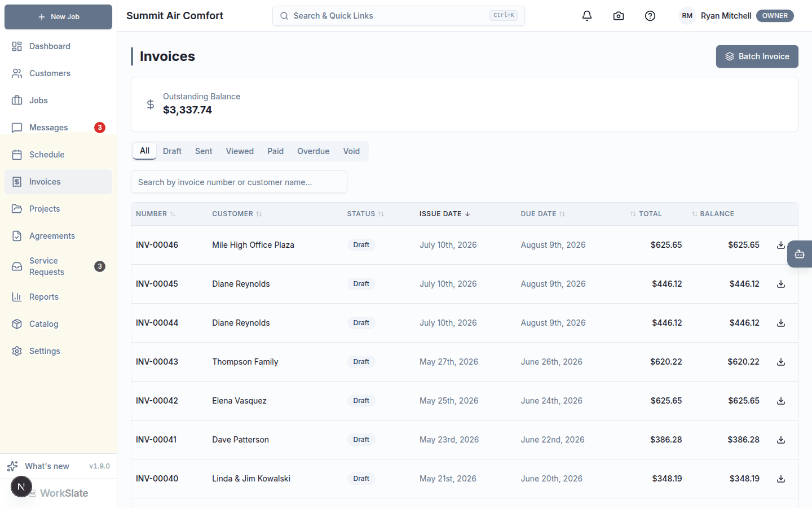Image resolution: width=812 pixels, height=508 pixels.
Task: Toggle ISSUE DATE sort direction
Action: 445,214
